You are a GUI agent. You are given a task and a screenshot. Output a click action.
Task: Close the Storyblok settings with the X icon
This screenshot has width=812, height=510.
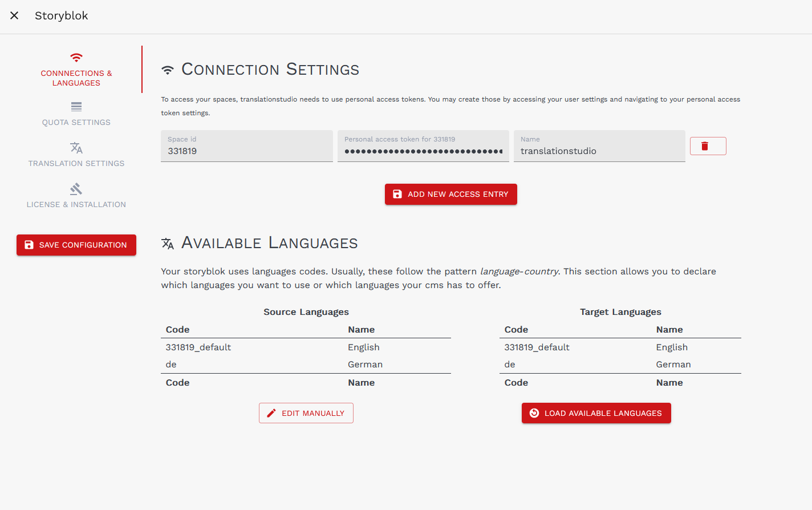point(14,15)
